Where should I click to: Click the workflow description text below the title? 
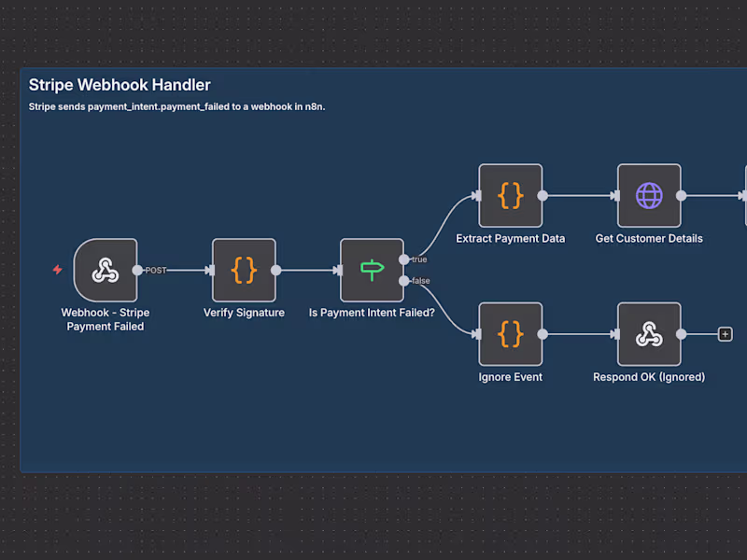[177, 106]
